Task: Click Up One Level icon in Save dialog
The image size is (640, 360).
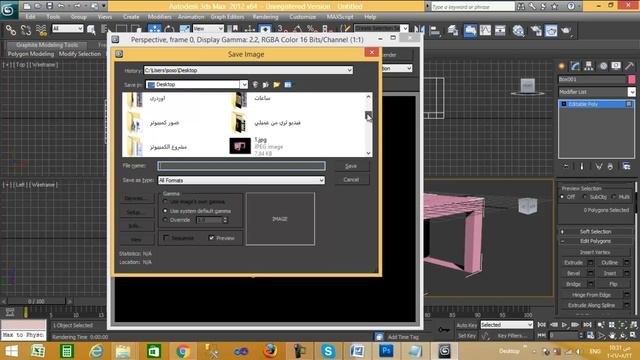Action: (x=266, y=84)
